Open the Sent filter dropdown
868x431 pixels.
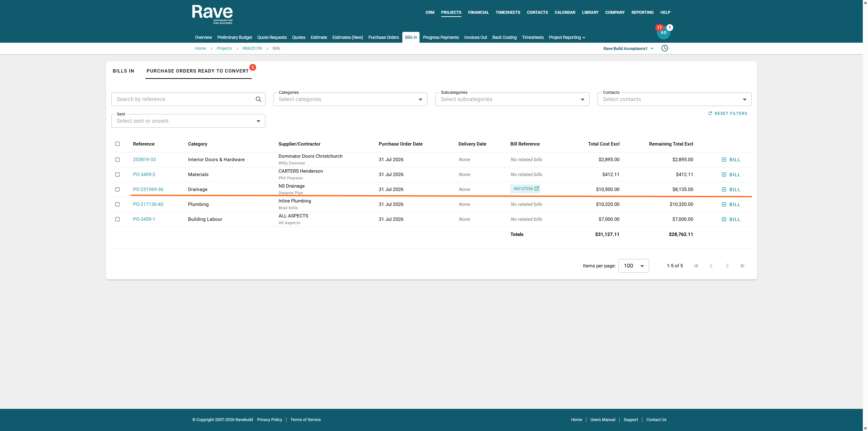188,121
